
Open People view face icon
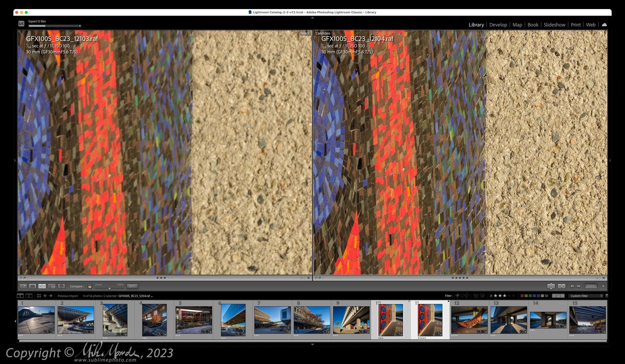[61, 286]
